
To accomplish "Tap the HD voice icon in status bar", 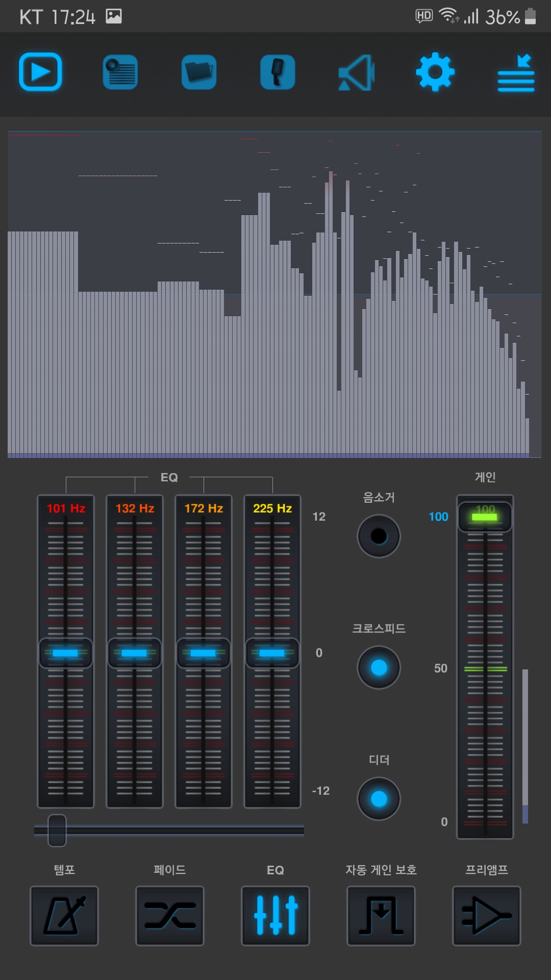I will point(424,16).
